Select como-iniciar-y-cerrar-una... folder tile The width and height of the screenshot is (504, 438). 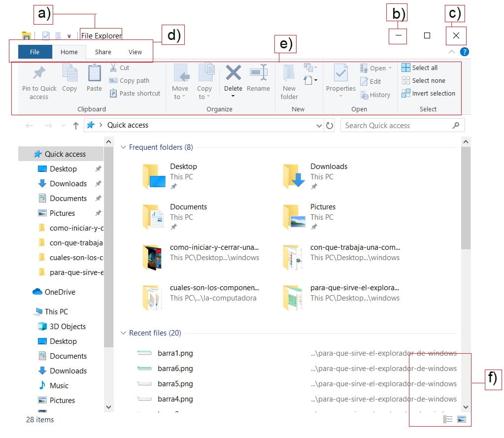click(x=201, y=257)
